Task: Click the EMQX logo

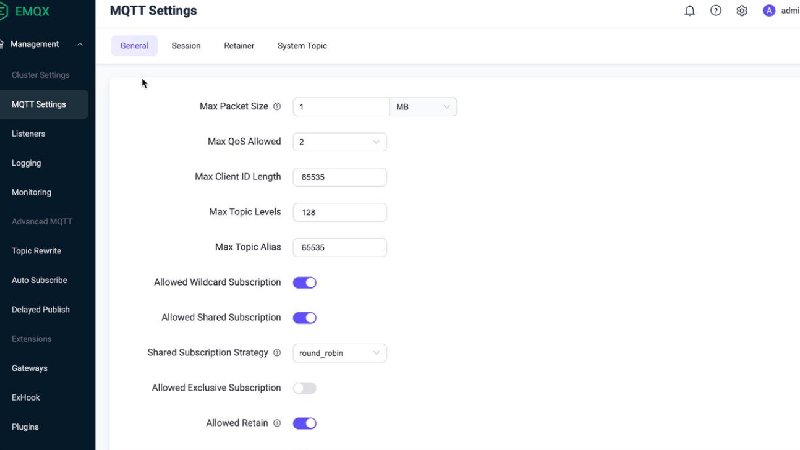Action: pyautogui.click(x=25, y=11)
